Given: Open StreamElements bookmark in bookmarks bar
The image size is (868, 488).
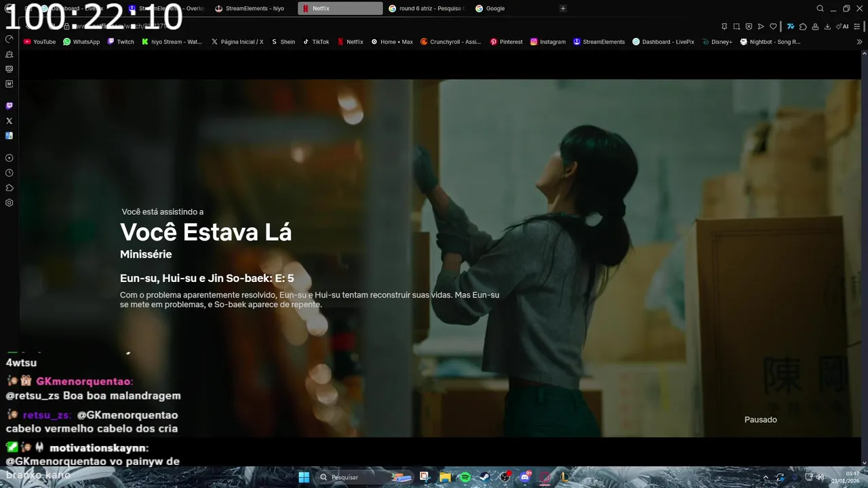Looking at the screenshot, I should click(599, 41).
